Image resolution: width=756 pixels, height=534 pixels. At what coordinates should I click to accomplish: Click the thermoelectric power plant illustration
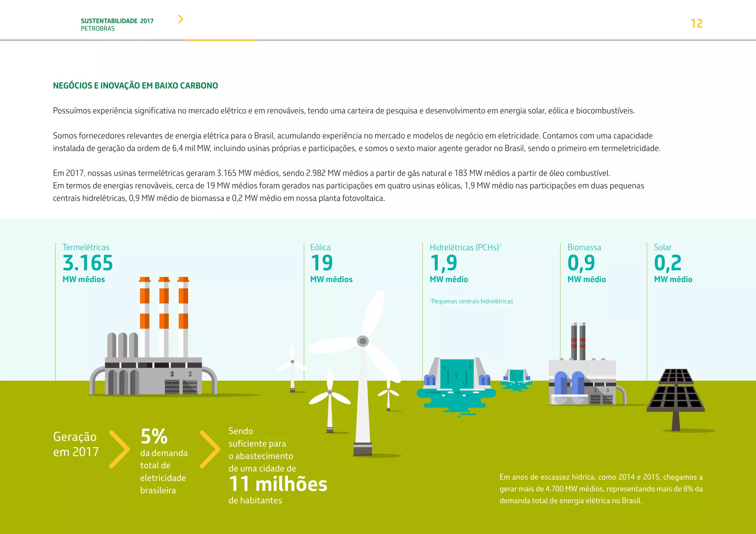(x=153, y=336)
